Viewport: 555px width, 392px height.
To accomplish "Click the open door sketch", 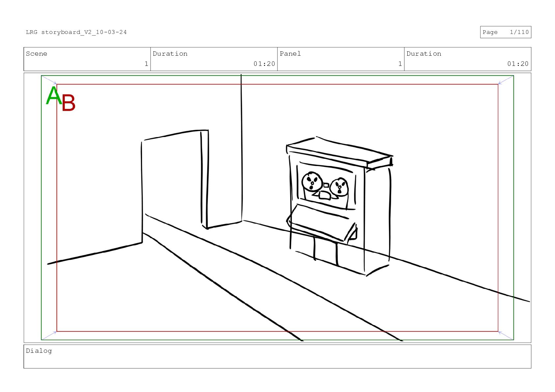I will pyautogui.click(x=175, y=186).
